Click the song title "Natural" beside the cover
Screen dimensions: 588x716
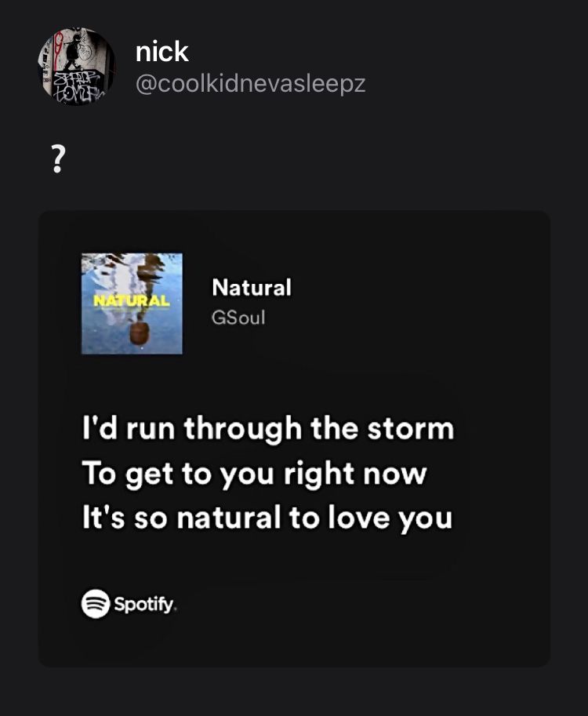(x=251, y=288)
